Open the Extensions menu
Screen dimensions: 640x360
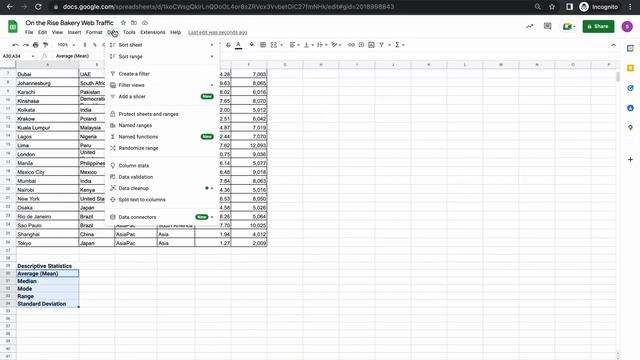(153, 32)
